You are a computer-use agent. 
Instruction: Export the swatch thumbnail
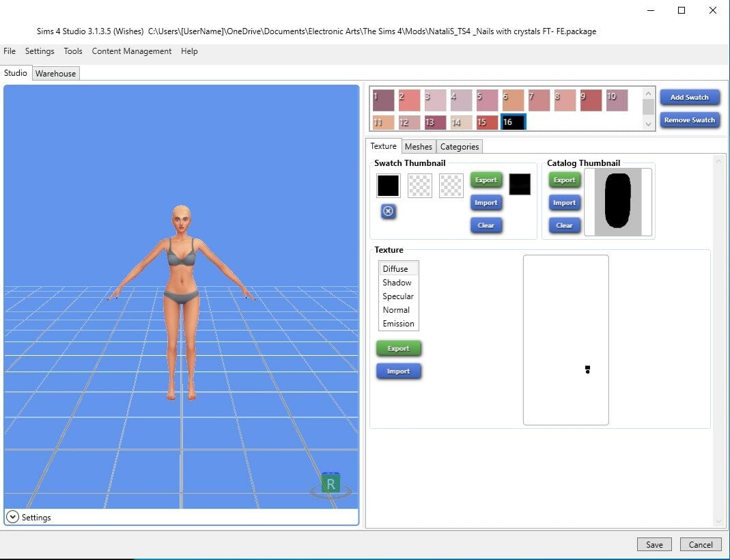[486, 180]
